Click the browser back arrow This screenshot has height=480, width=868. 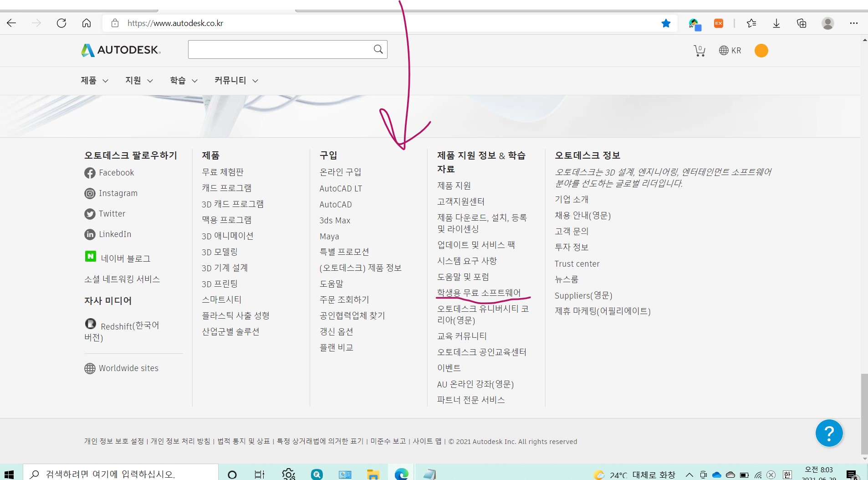[11, 23]
